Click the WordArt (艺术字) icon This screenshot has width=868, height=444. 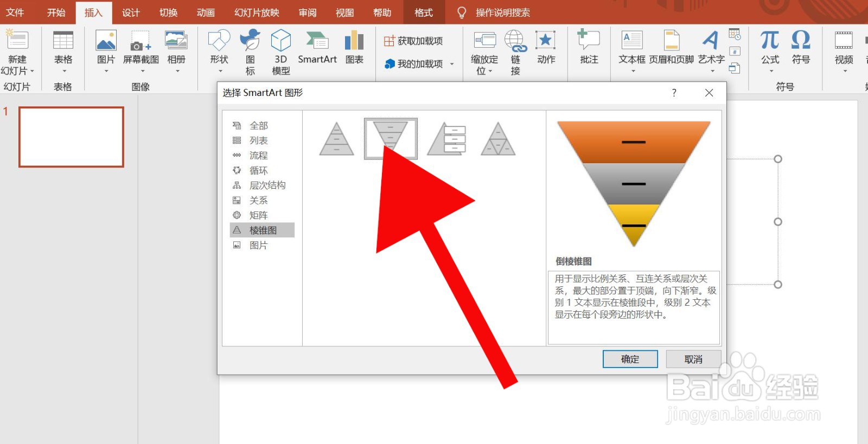[711, 40]
